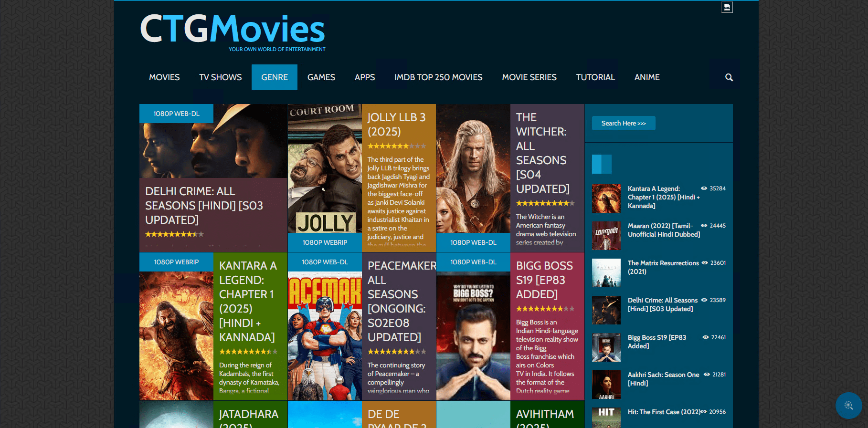Click Bigg Boss grid poster image
The image size is (868, 428).
point(473,336)
